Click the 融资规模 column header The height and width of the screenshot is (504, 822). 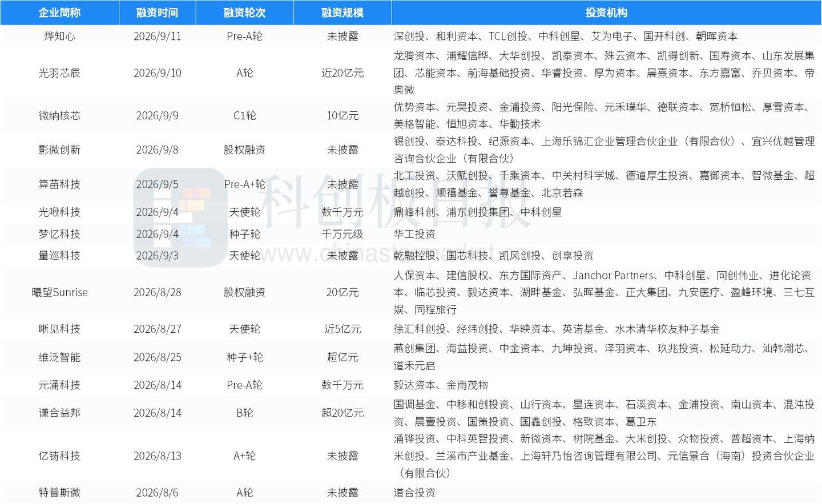pyautogui.click(x=342, y=13)
